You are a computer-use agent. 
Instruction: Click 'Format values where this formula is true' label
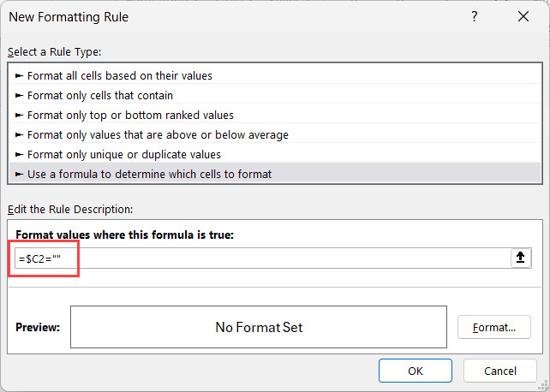coord(125,235)
